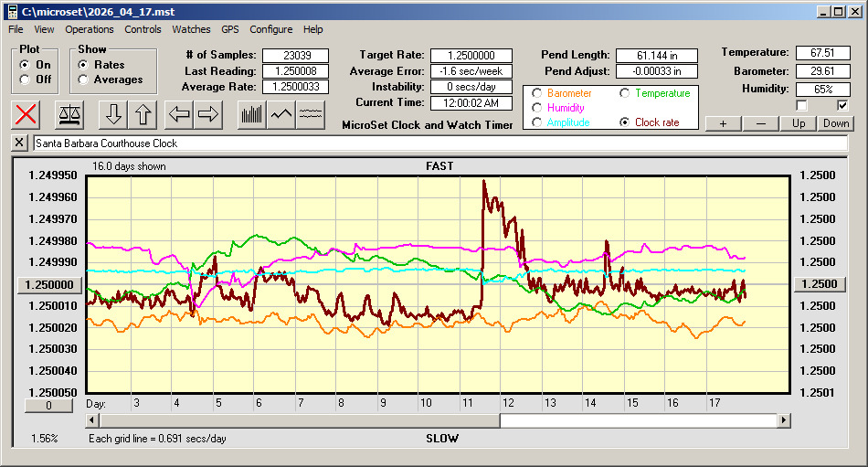Select the Averages show option
868x467 pixels.
pos(84,80)
